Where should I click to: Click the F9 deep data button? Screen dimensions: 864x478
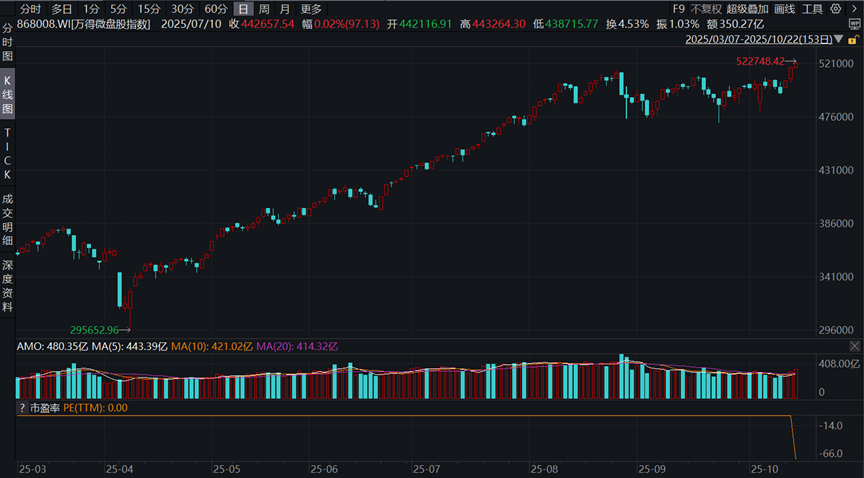coord(678,8)
